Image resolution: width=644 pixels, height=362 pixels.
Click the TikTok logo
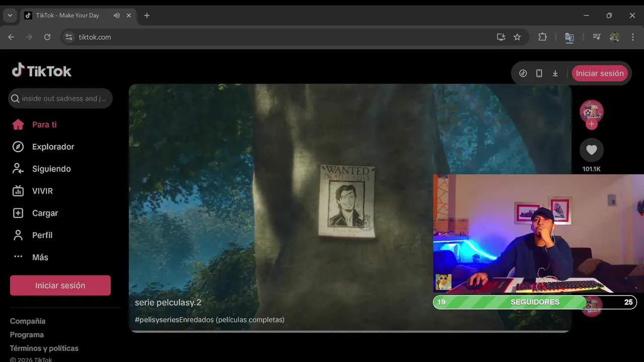click(x=42, y=71)
